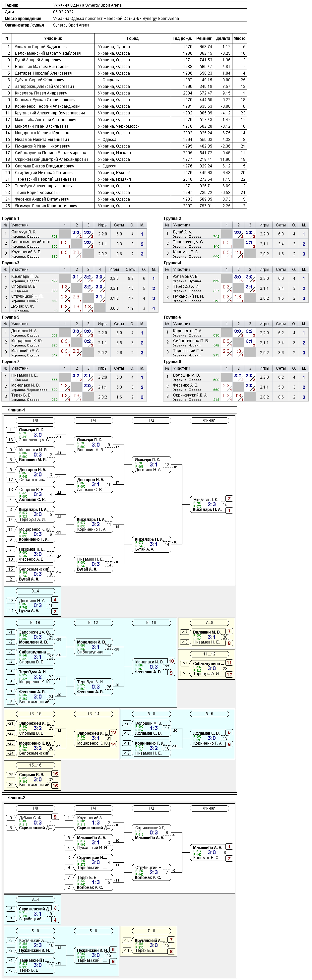Viewport: 312px width, 980px height.
Task: Click the Место column header
Action: point(239,38)
